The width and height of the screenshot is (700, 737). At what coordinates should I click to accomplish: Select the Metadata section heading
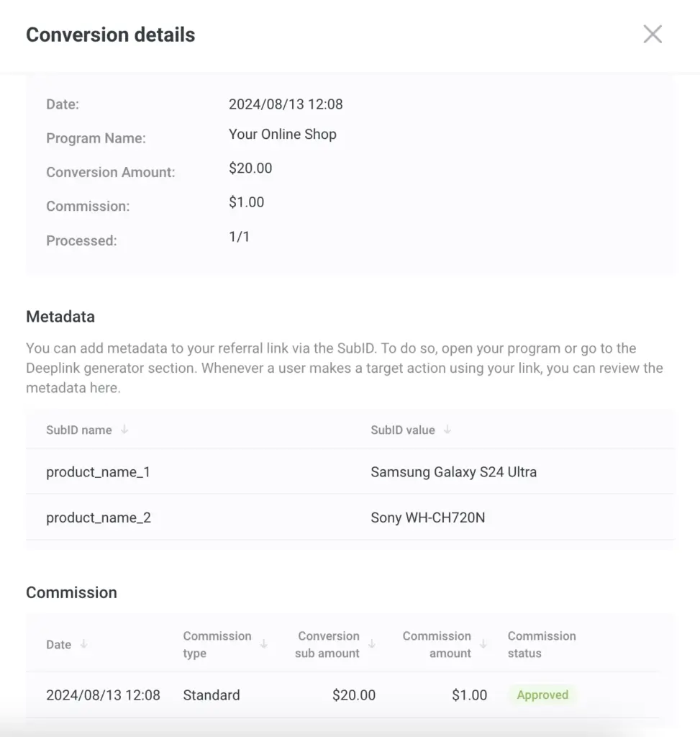coord(60,317)
